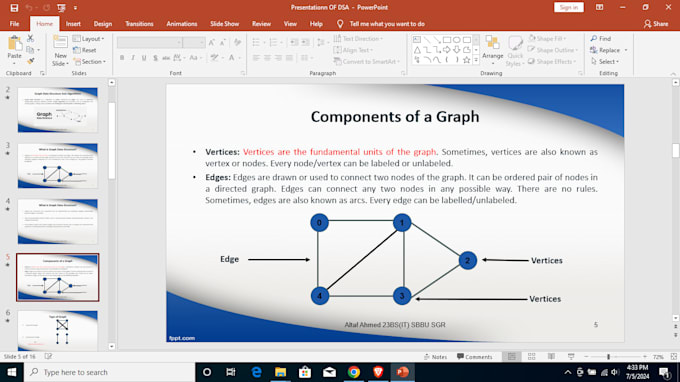Click Start From Beginning quick access icon
Image resolution: width=680 pixels, height=382 pixels.
(61, 7)
